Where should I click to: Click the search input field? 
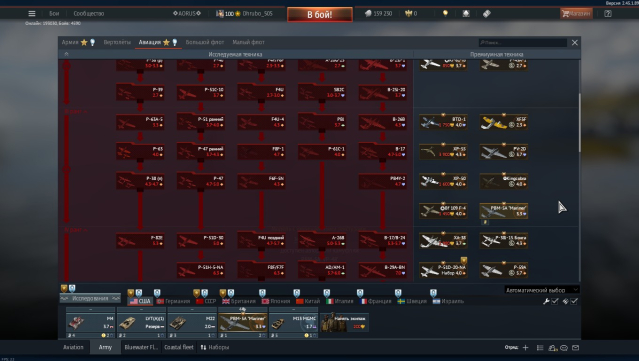pos(523,42)
